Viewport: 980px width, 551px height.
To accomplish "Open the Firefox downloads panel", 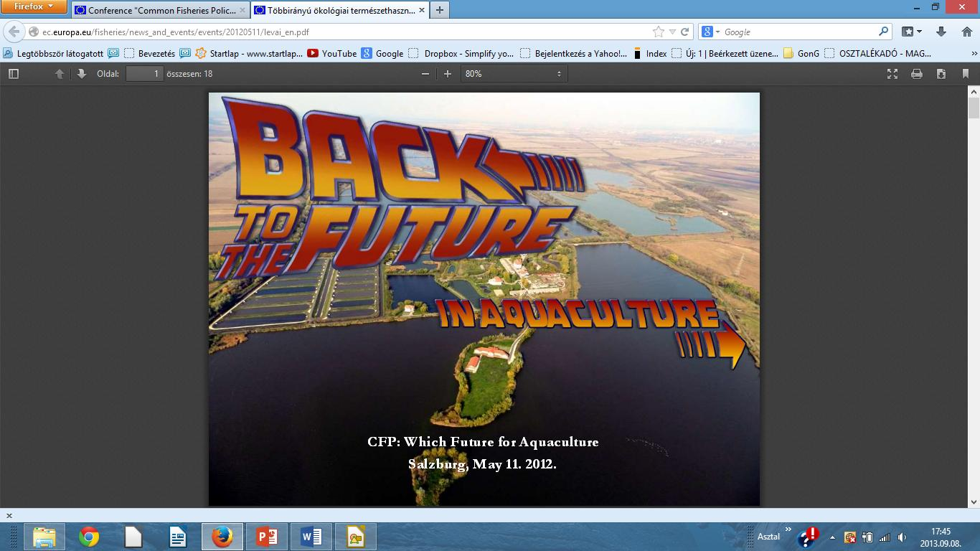I will click(941, 32).
